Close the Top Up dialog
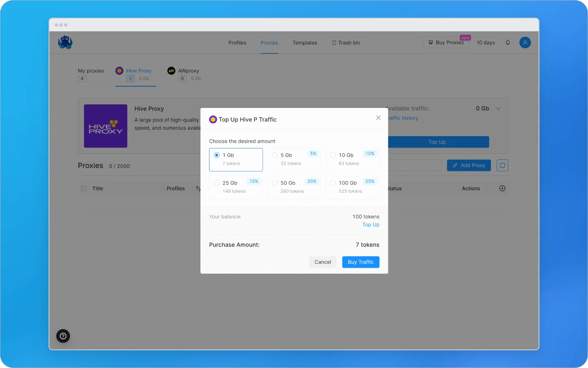 point(378,118)
